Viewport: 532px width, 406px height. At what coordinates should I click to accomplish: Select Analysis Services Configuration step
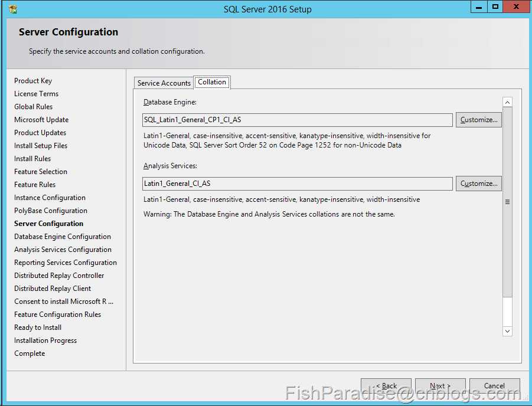[63, 249]
